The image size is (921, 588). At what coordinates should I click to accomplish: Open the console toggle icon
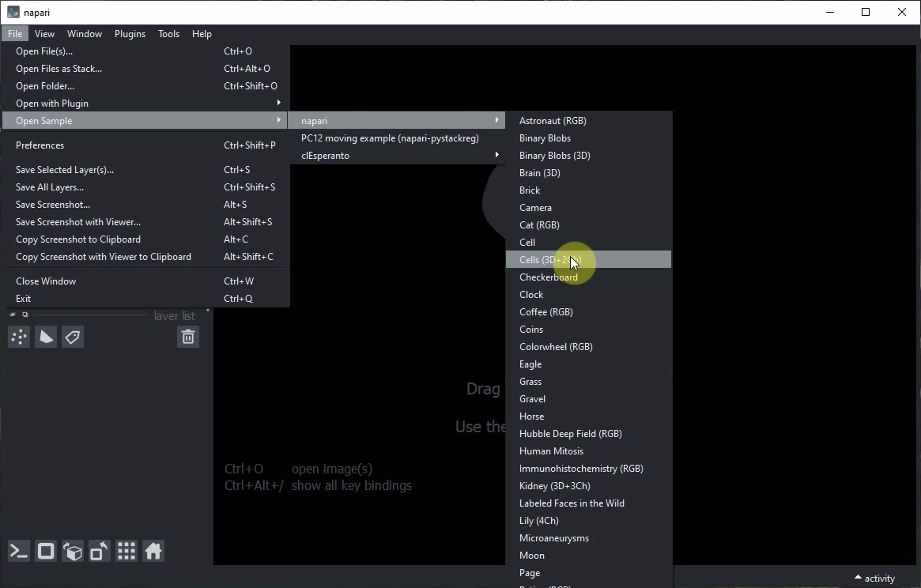[x=19, y=552]
